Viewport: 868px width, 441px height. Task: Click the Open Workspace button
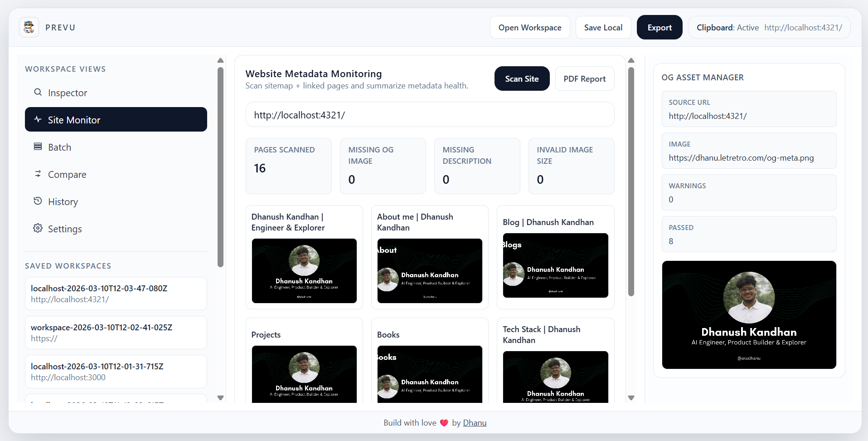(530, 27)
